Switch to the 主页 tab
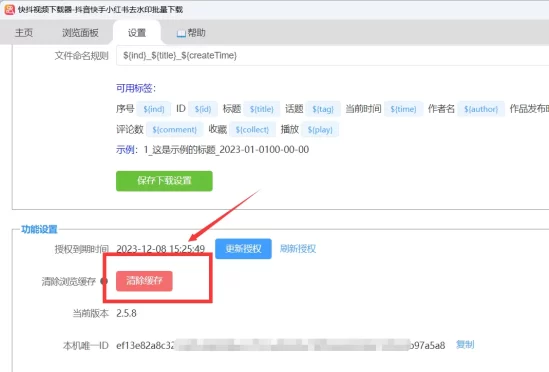This screenshot has width=549, height=372. (23, 33)
